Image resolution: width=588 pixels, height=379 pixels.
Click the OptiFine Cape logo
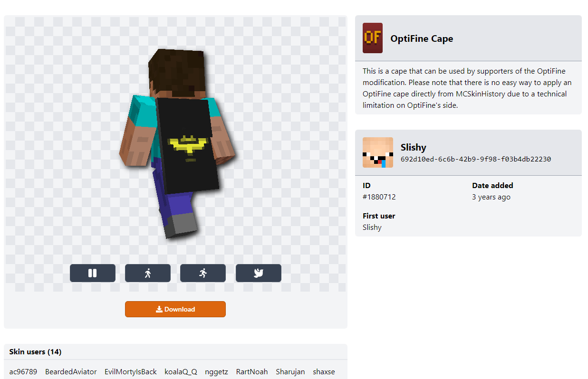tap(372, 38)
